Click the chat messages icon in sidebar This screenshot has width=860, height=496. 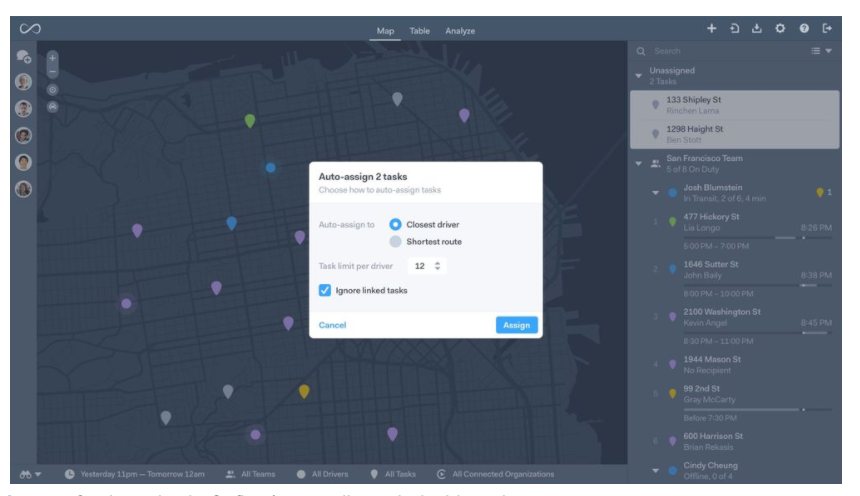tap(24, 56)
